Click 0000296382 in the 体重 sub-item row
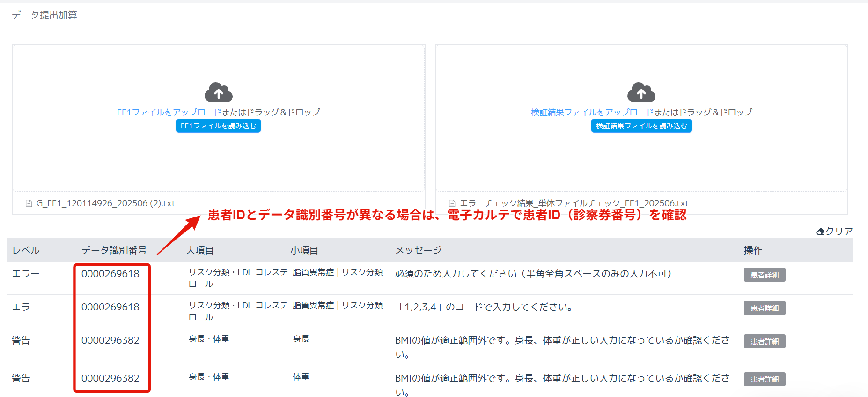 110,378
